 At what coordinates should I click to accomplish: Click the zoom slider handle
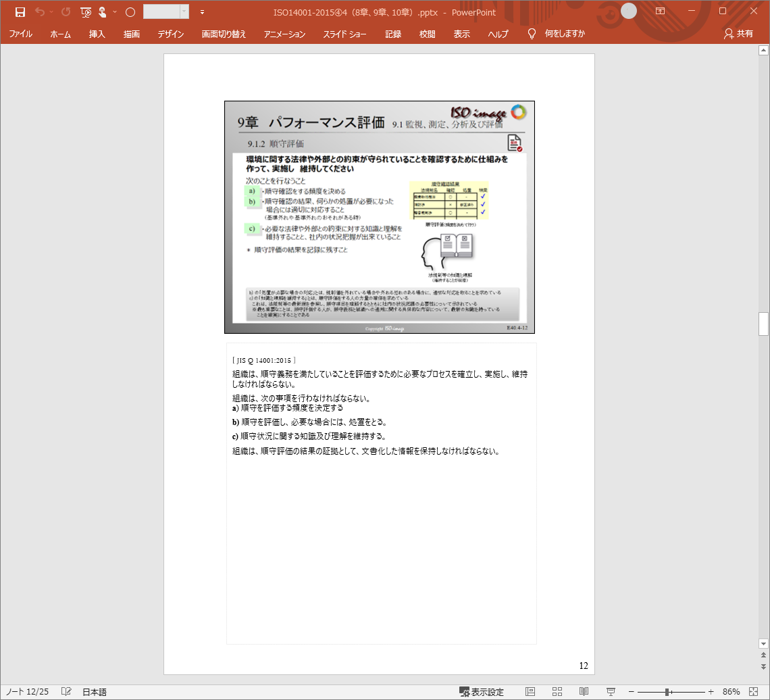pos(667,692)
